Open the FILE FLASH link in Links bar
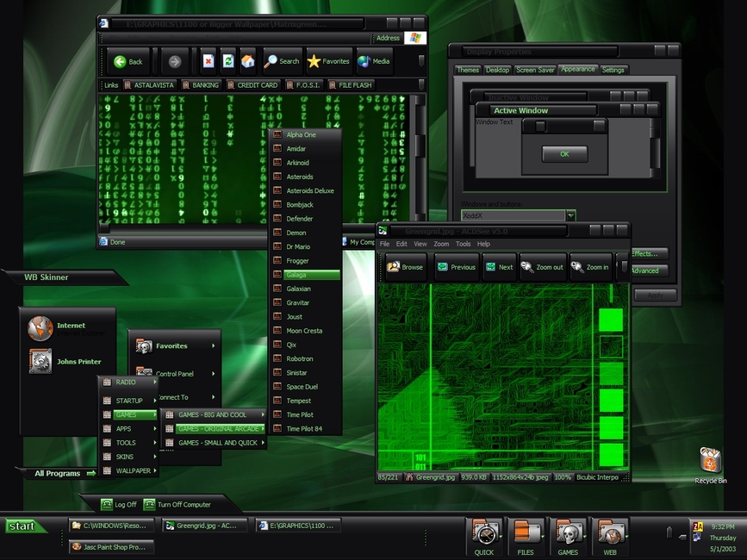Image resolution: width=747 pixels, height=560 pixels. [351, 84]
